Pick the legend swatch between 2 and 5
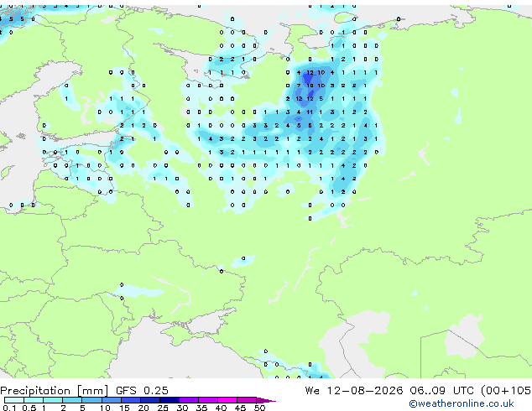Screen dimensions: 532x411 [x=72, y=400]
